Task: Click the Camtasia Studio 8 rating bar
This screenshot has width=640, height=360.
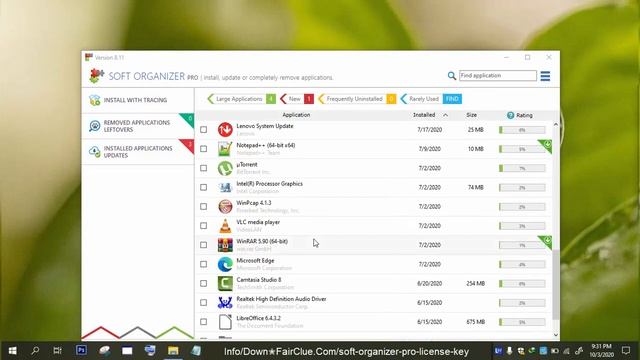Action: (x=522, y=283)
